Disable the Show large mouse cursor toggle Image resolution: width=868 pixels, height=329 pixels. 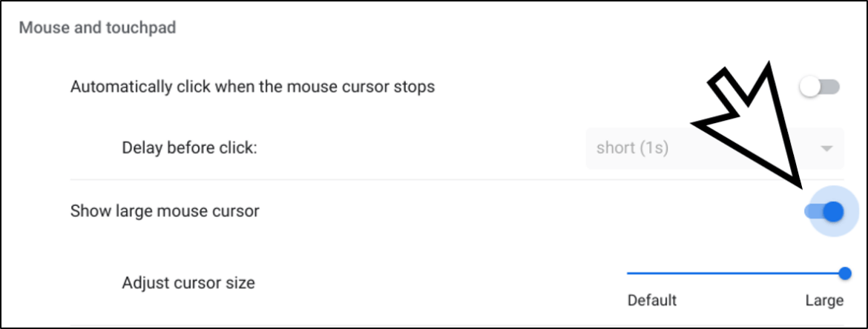tap(823, 212)
